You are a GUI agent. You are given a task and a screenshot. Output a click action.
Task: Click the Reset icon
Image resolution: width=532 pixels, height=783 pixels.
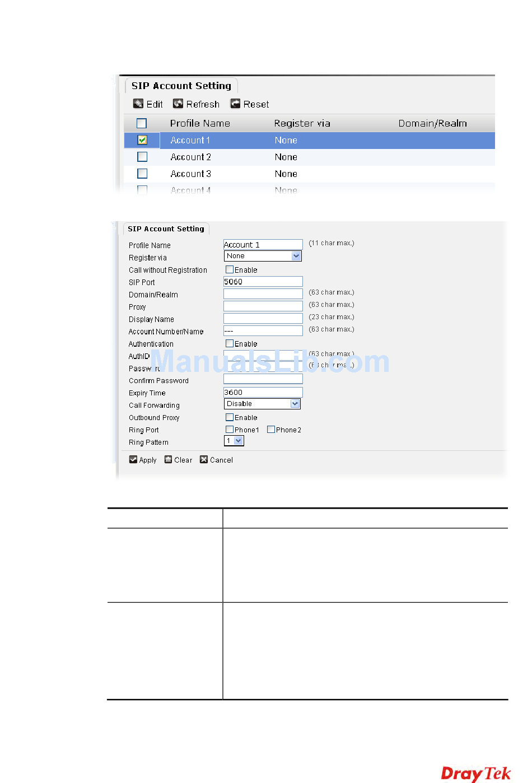pyautogui.click(x=235, y=104)
